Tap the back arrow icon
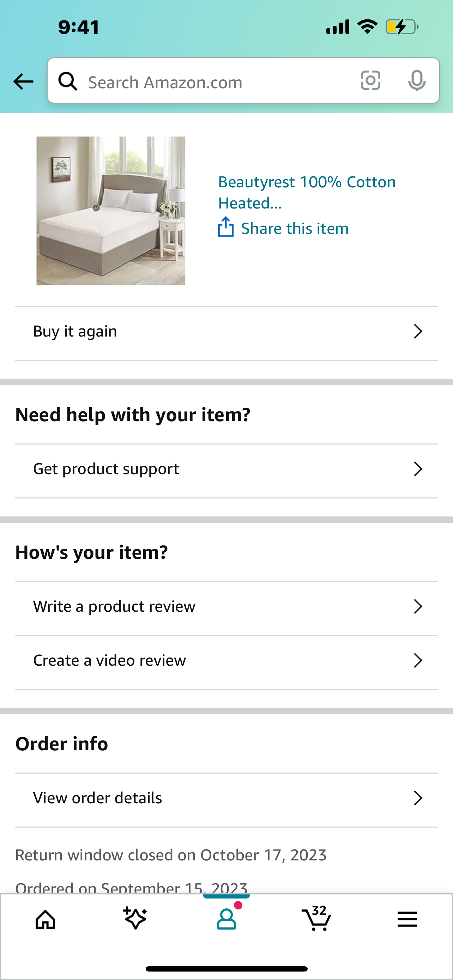Image resolution: width=453 pixels, height=980 pixels. (x=23, y=81)
